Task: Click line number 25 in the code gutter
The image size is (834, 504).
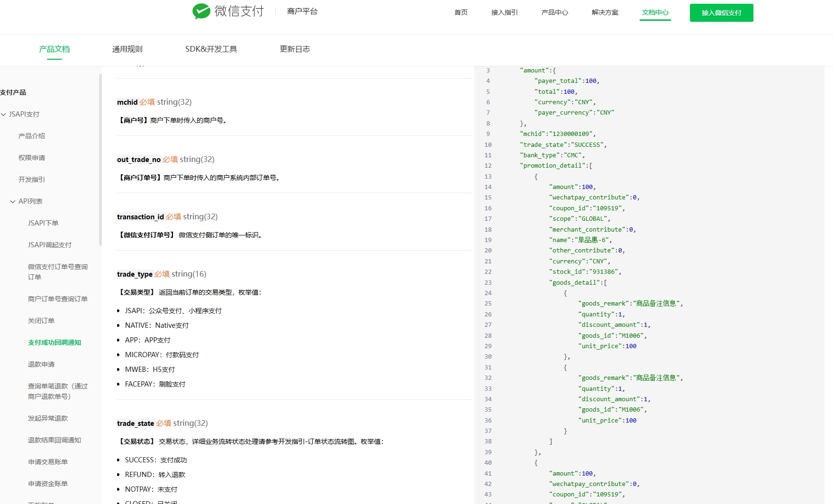Action: (x=488, y=304)
